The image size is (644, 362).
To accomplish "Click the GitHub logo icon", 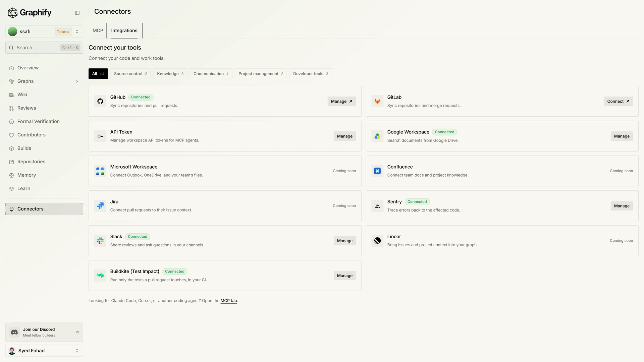I will coord(100,101).
